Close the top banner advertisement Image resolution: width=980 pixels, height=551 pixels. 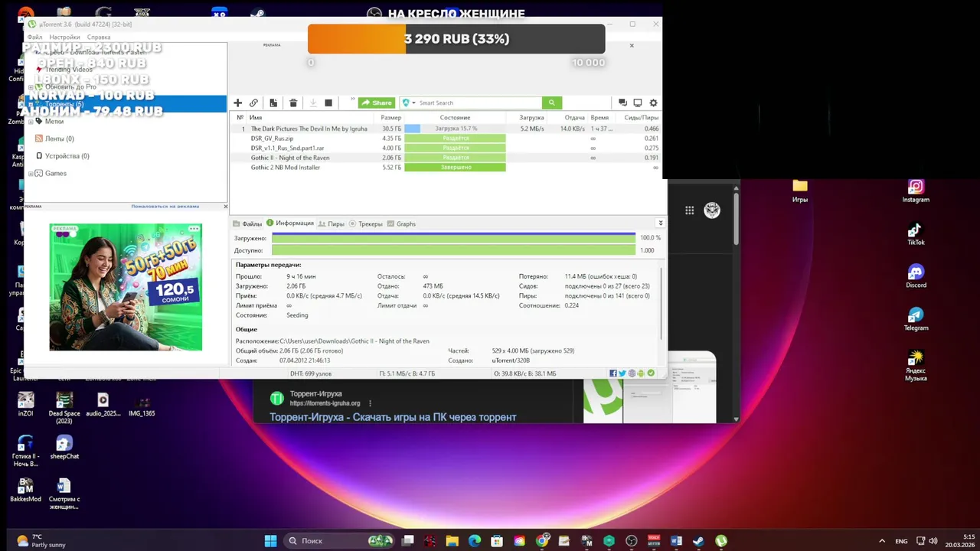pyautogui.click(x=632, y=45)
